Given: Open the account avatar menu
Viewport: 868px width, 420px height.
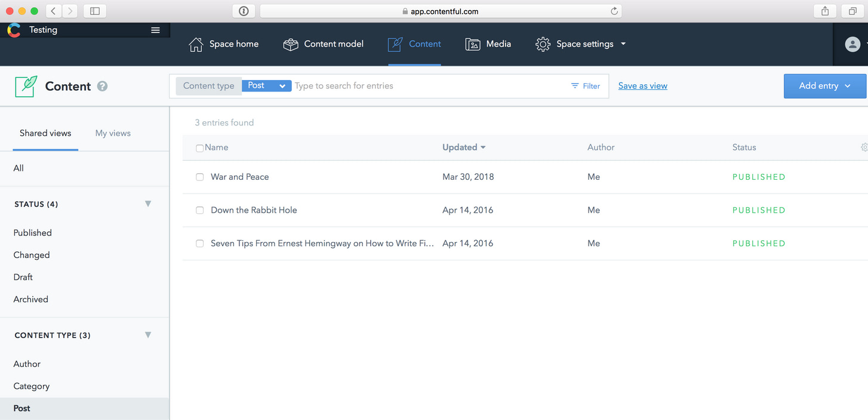Looking at the screenshot, I should (x=852, y=44).
